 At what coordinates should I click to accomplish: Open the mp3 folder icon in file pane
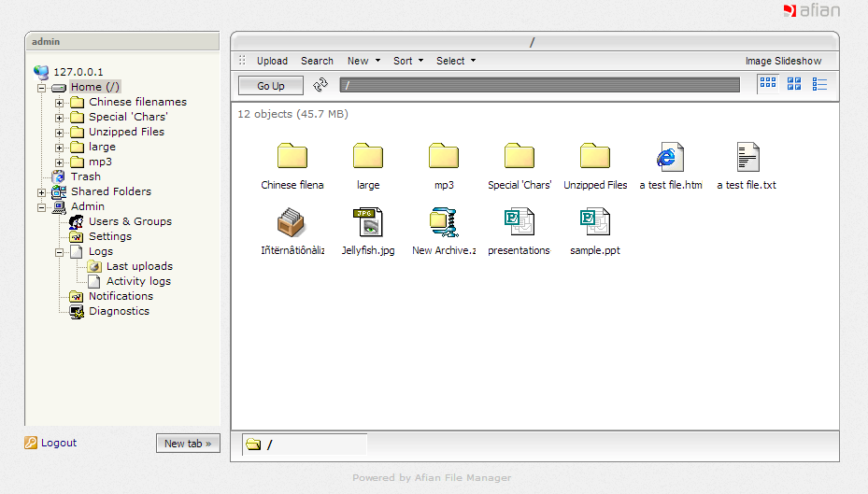tap(444, 155)
